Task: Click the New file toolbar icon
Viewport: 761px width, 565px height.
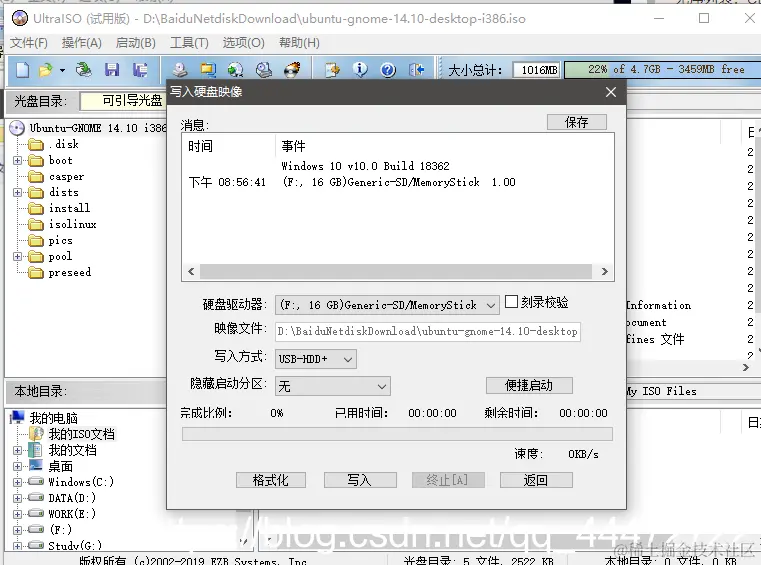Action: pos(22,70)
